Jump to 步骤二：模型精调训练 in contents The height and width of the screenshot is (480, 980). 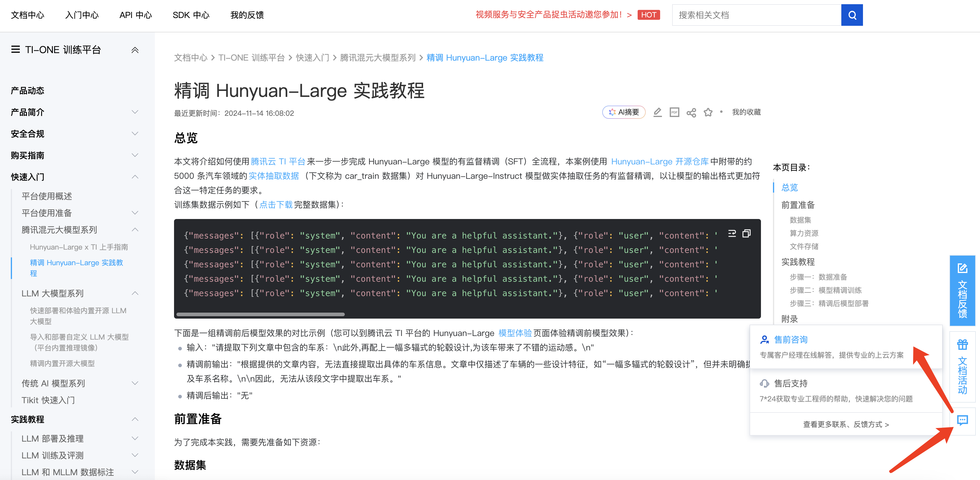[825, 290]
